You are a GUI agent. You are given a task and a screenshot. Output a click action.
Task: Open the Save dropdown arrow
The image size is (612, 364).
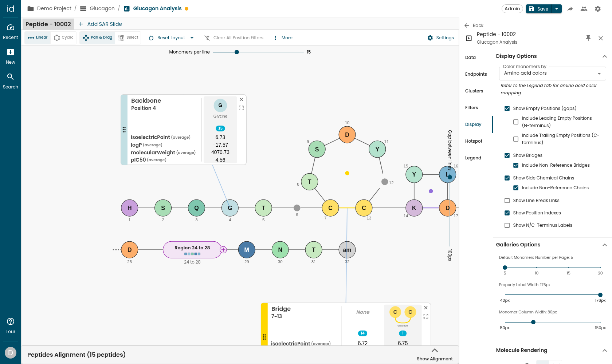pos(557,9)
